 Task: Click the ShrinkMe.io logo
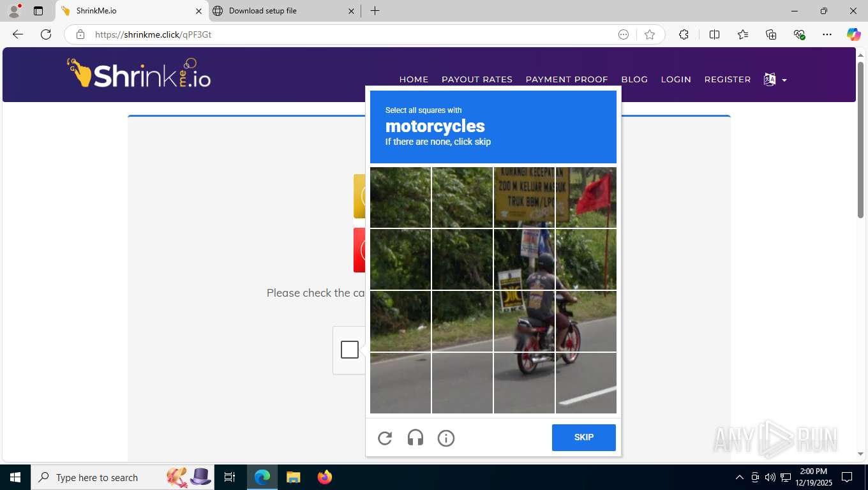pos(139,73)
